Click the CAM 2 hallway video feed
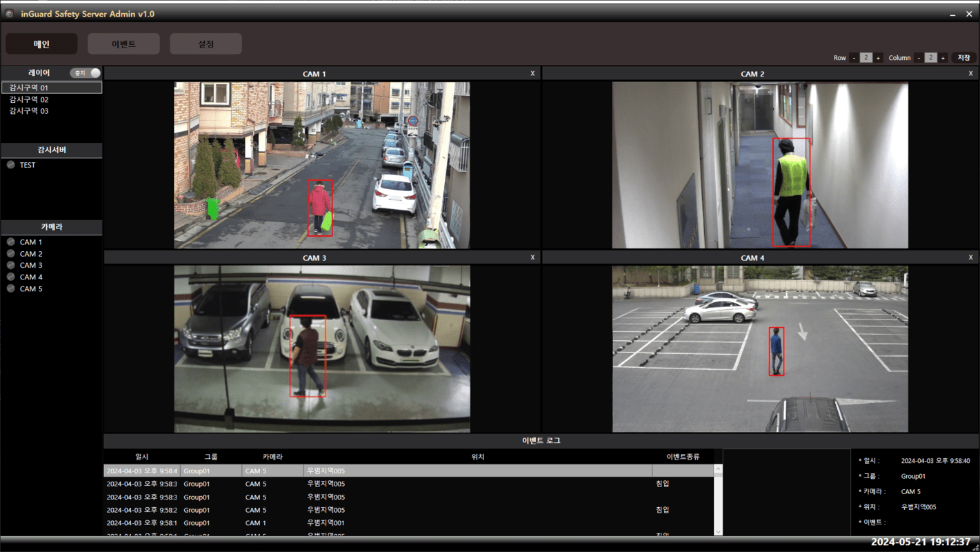The height and width of the screenshot is (552, 980). click(x=760, y=166)
